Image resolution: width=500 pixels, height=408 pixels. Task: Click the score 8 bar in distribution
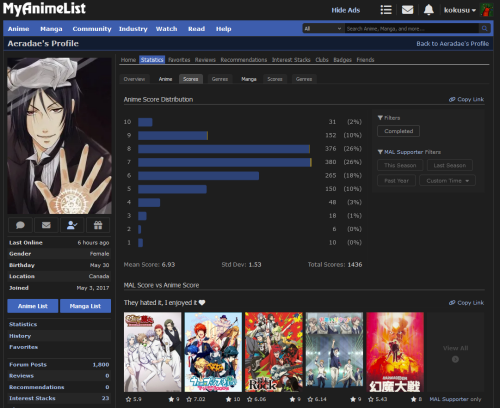click(224, 149)
